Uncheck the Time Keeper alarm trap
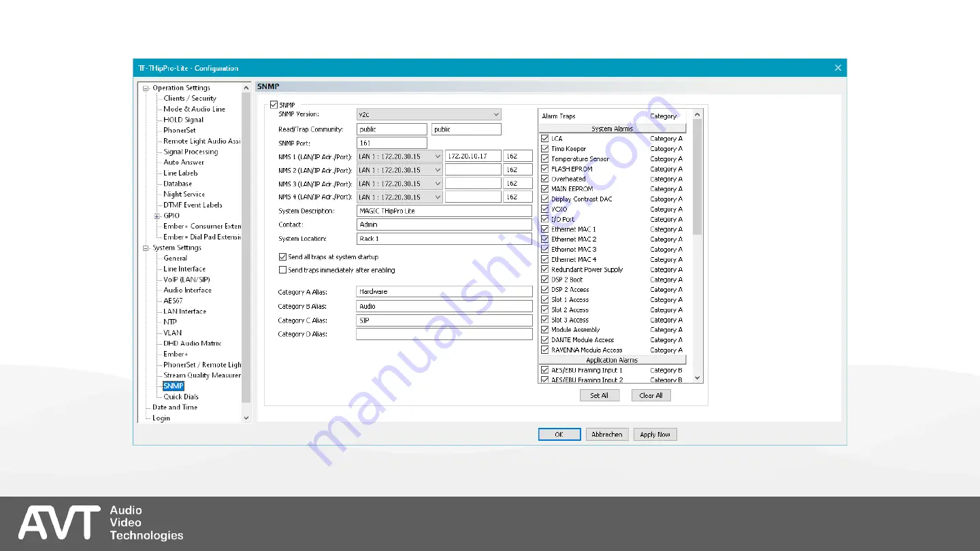 [x=545, y=148]
